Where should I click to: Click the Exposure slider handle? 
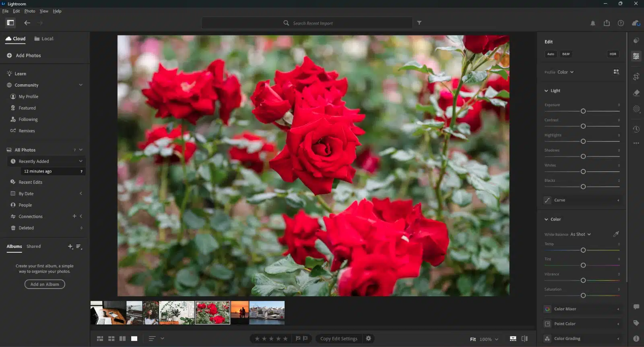[583, 111]
